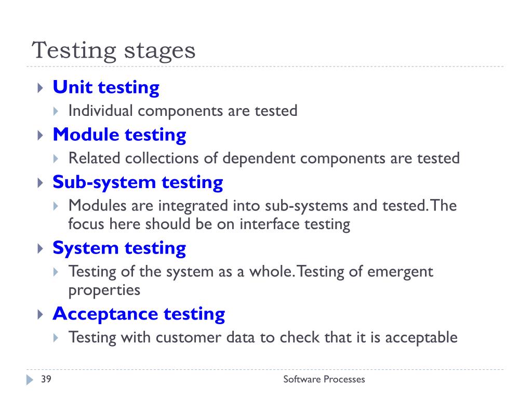Image resolution: width=532 pixels, height=399 pixels.
Task: Click the arrow bullet beside Module testing
Action: (41, 136)
